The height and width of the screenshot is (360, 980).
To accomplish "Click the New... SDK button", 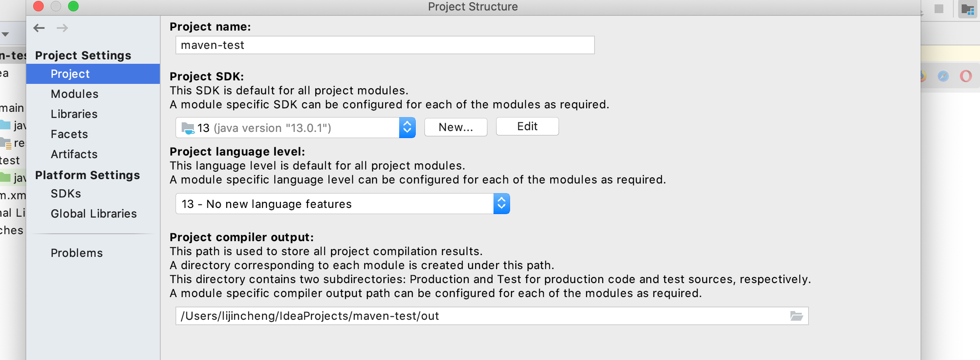I will [455, 127].
